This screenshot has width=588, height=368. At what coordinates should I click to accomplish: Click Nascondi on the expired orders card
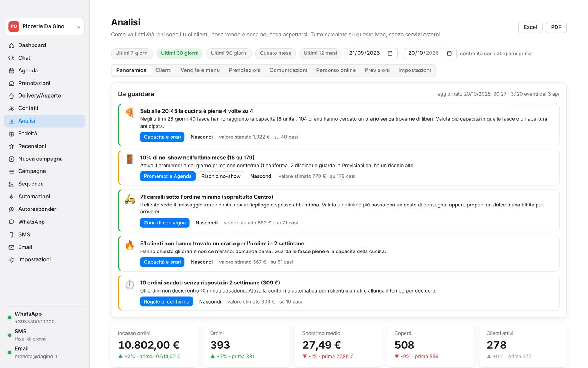[x=210, y=302]
